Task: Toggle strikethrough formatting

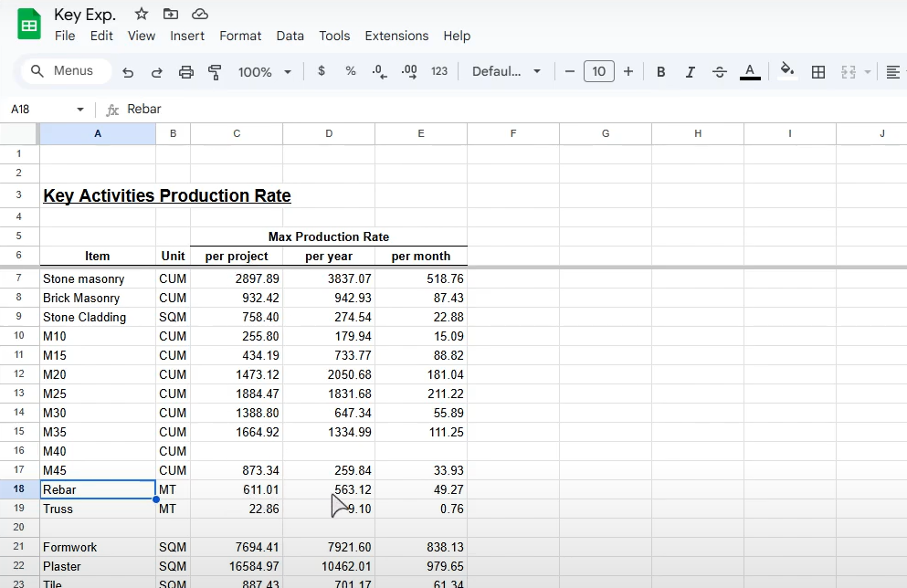Action: pyautogui.click(x=720, y=71)
